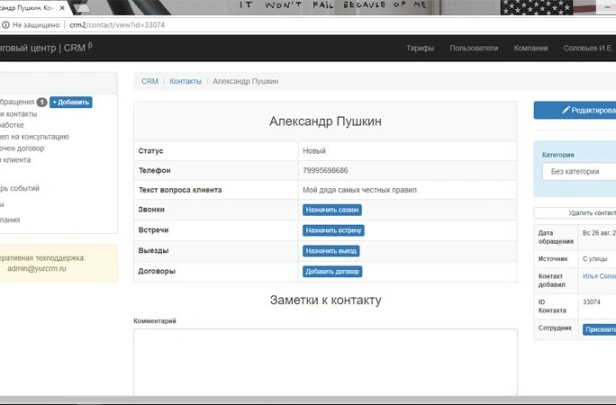The width and height of the screenshot is (616, 405).
Task: Click 'Назначить встречу' button
Action: click(333, 230)
